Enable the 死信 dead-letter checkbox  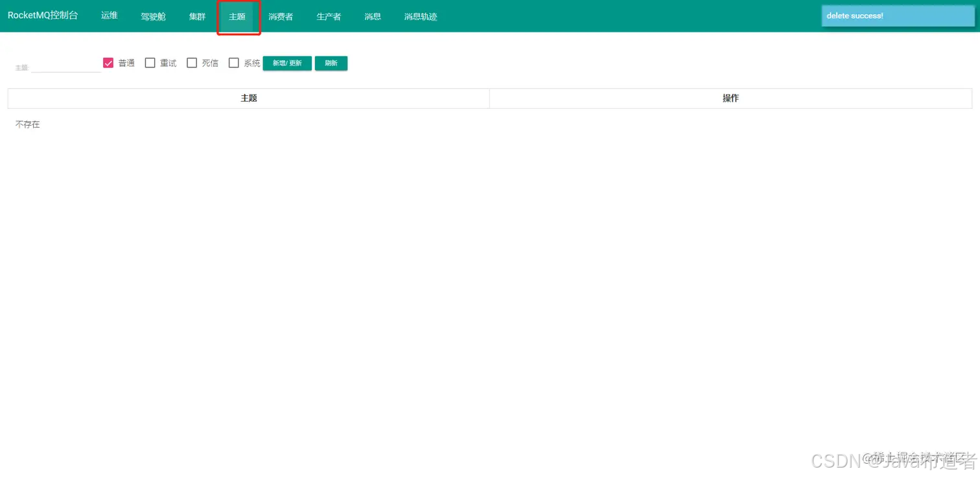pos(192,62)
